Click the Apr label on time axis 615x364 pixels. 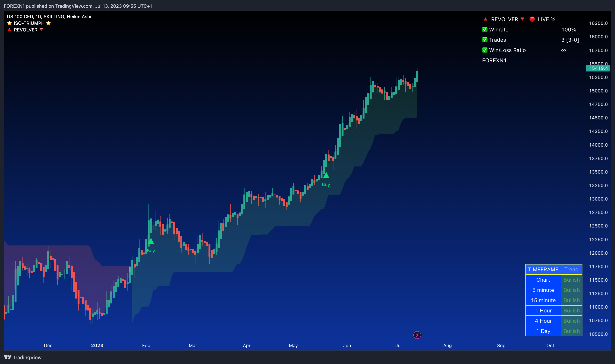247,345
